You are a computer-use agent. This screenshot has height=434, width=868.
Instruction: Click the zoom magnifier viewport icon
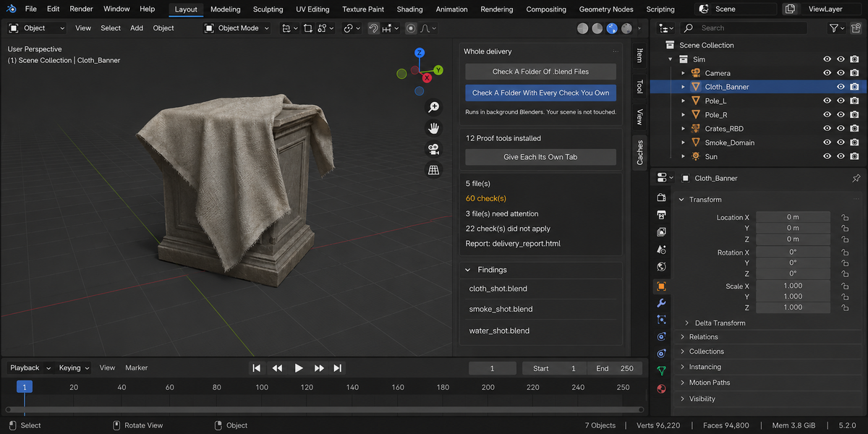[x=434, y=107]
